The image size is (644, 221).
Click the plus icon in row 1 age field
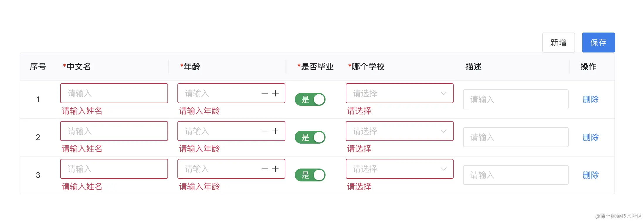275,93
